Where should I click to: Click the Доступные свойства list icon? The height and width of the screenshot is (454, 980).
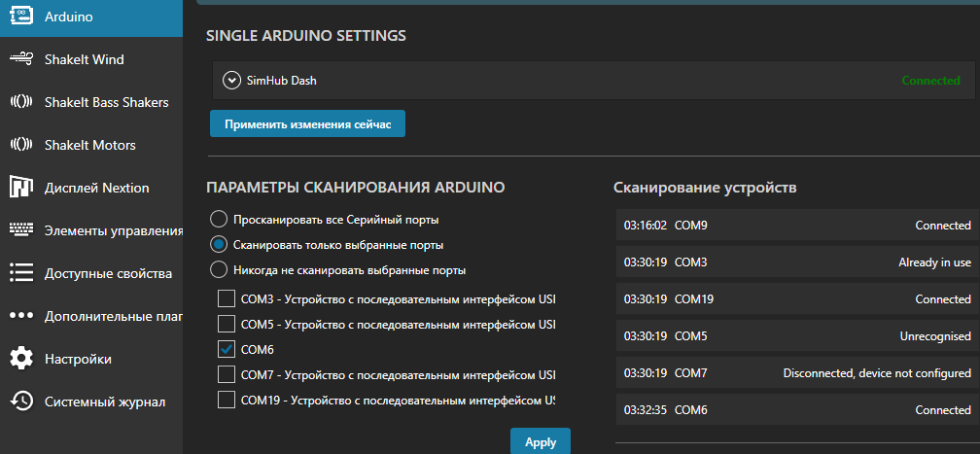(x=21, y=273)
